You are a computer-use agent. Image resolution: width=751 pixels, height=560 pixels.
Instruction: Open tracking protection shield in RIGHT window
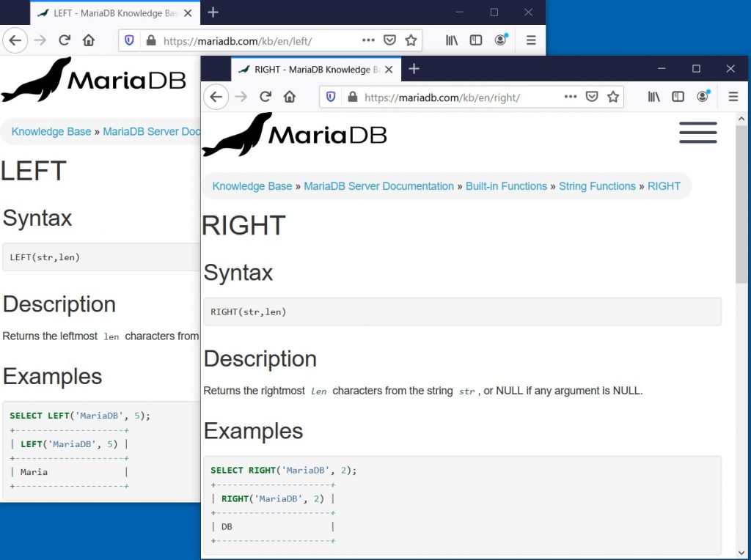[x=331, y=97]
